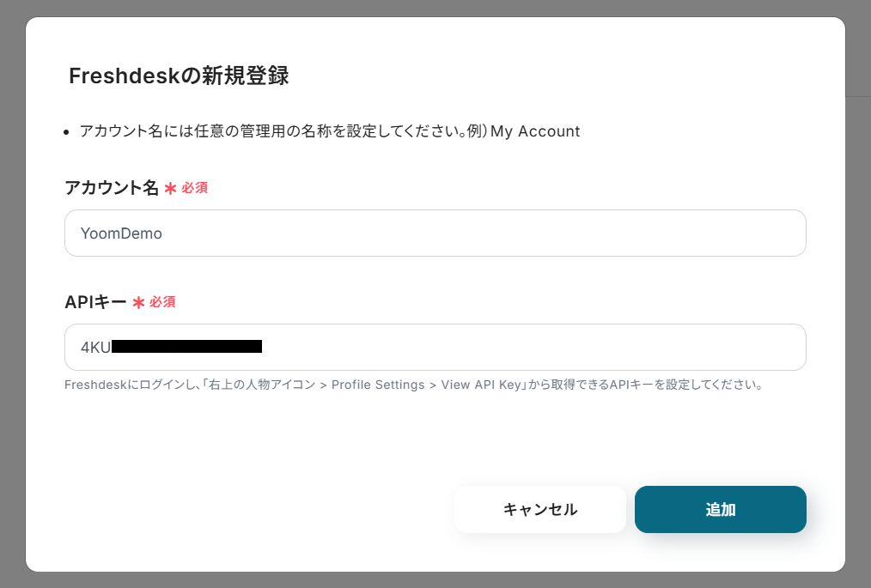Click the 必須 badge next to APIキー
The width and height of the screenshot is (871, 588).
coord(162,302)
